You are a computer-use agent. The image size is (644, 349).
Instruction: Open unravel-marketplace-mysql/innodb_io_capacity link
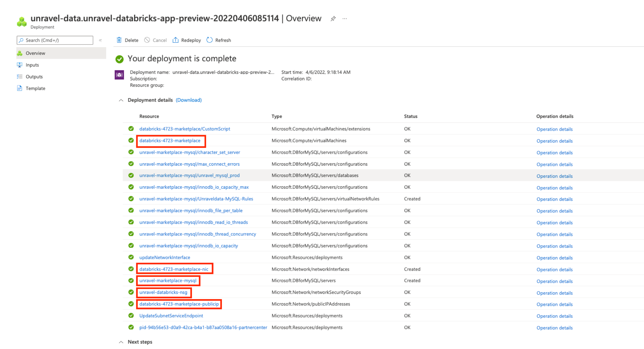point(189,246)
